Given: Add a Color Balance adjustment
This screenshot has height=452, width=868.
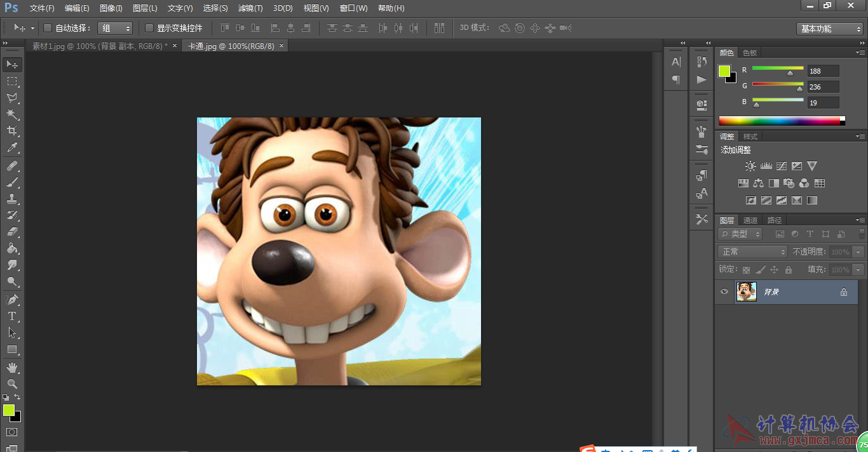Looking at the screenshot, I should [x=758, y=183].
